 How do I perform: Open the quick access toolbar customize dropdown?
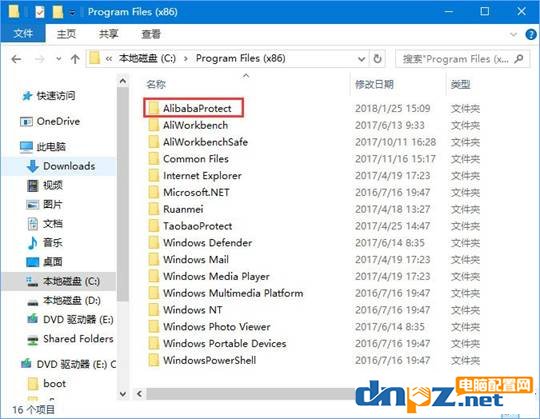(72, 12)
